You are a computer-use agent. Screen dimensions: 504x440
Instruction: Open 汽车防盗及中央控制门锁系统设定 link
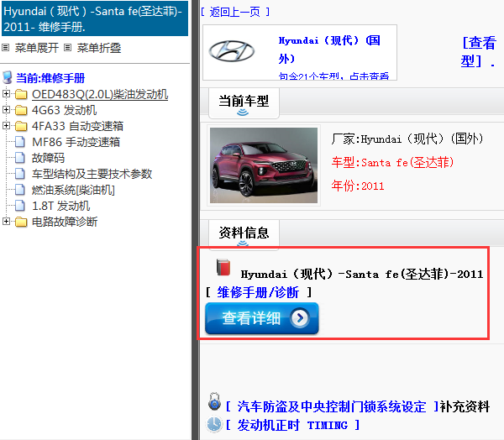point(332,406)
